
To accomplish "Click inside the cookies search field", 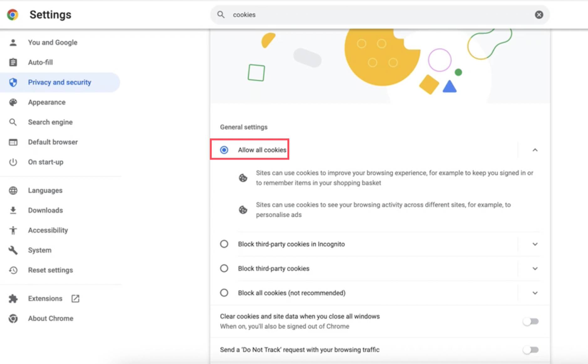I will click(344, 14).
